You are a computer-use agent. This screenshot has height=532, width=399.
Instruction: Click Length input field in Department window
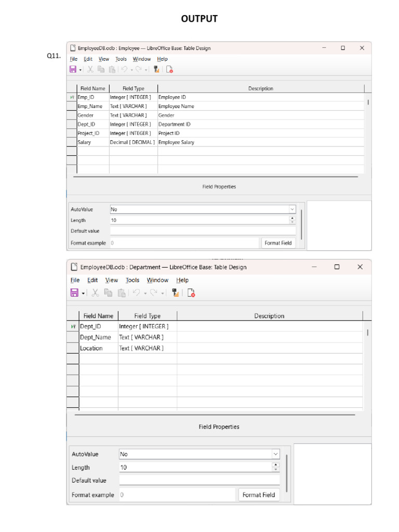pyautogui.click(x=195, y=467)
